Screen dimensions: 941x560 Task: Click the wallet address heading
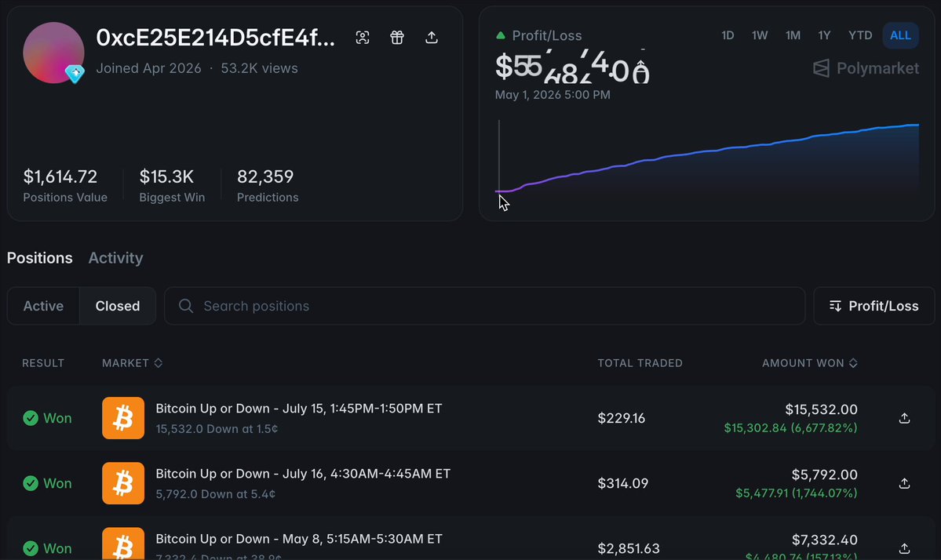(216, 38)
